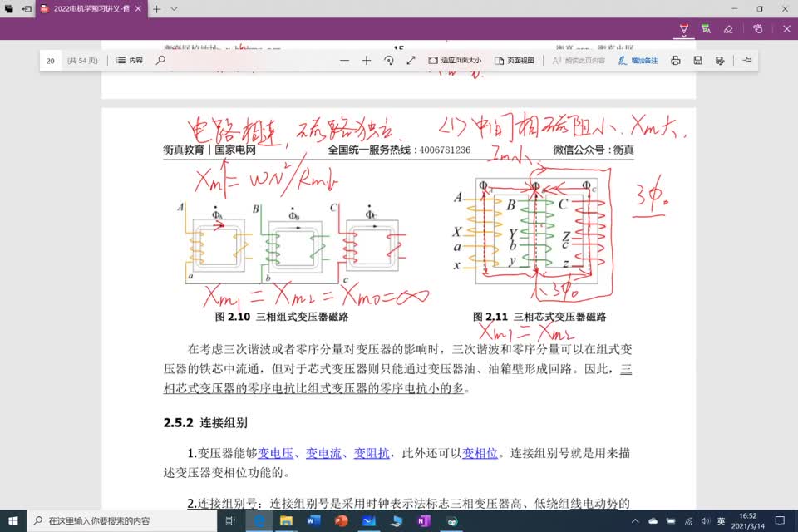This screenshot has width=798, height=532.
Task: Select the eraser tool
Action: [x=728, y=29]
